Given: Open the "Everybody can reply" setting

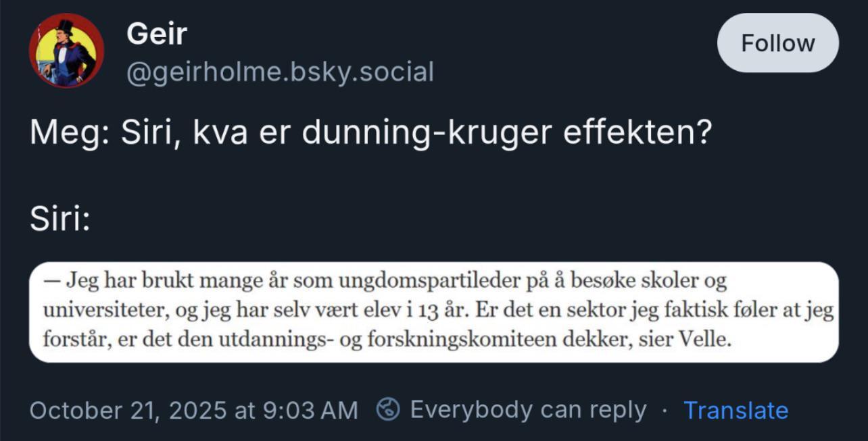Looking at the screenshot, I should click(528, 410).
